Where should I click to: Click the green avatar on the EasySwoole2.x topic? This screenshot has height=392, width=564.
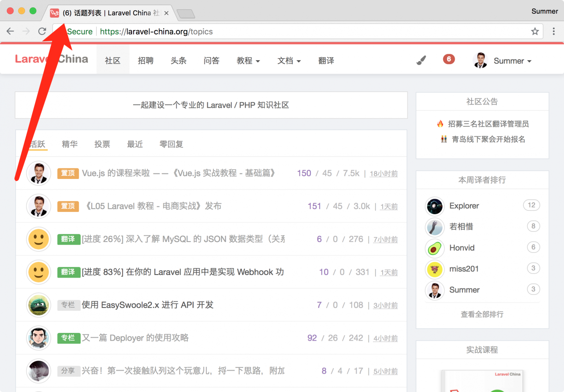[x=39, y=305]
